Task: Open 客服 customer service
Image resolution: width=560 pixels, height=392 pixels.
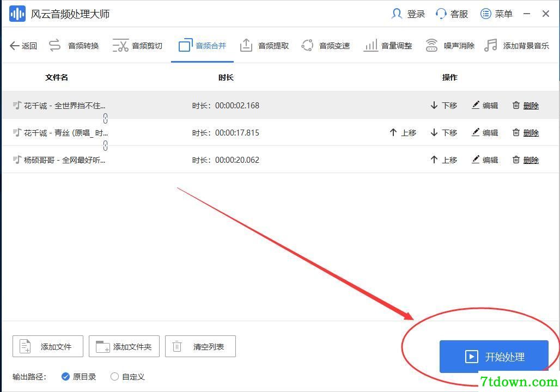Action: pos(452,14)
